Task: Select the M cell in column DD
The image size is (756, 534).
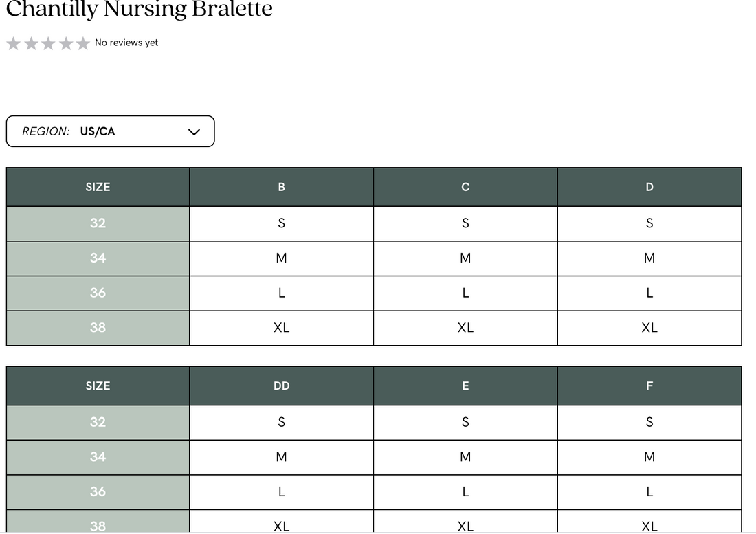Action: [x=281, y=457]
